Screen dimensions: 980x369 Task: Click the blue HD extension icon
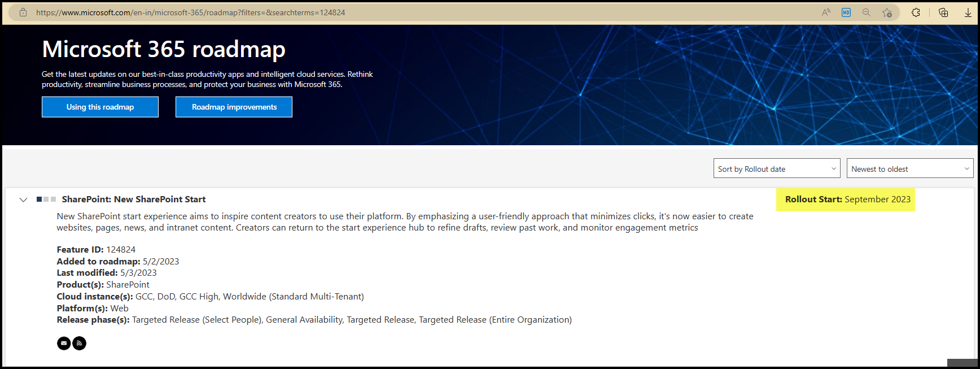[846, 12]
